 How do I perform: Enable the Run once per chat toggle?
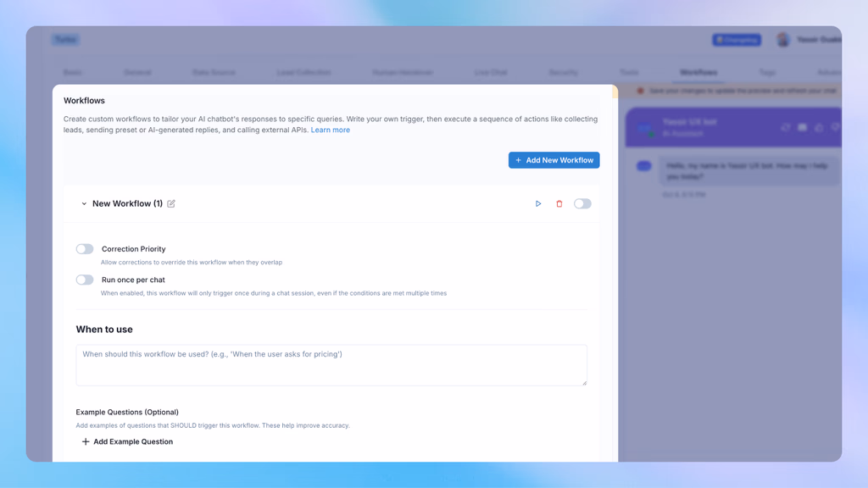[84, 279]
